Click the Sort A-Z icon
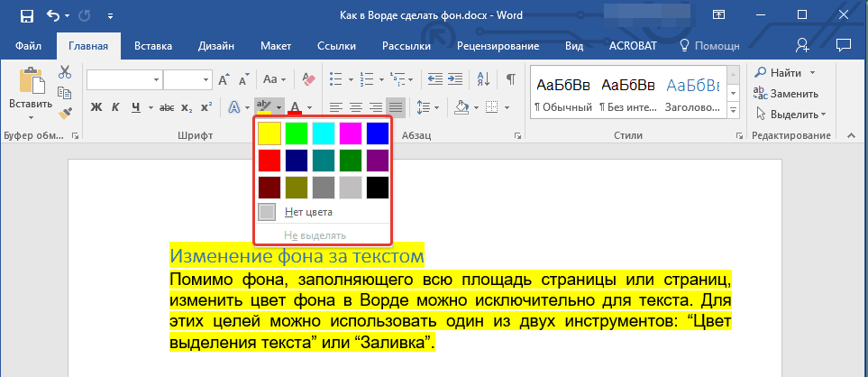868x377 pixels. click(x=483, y=79)
